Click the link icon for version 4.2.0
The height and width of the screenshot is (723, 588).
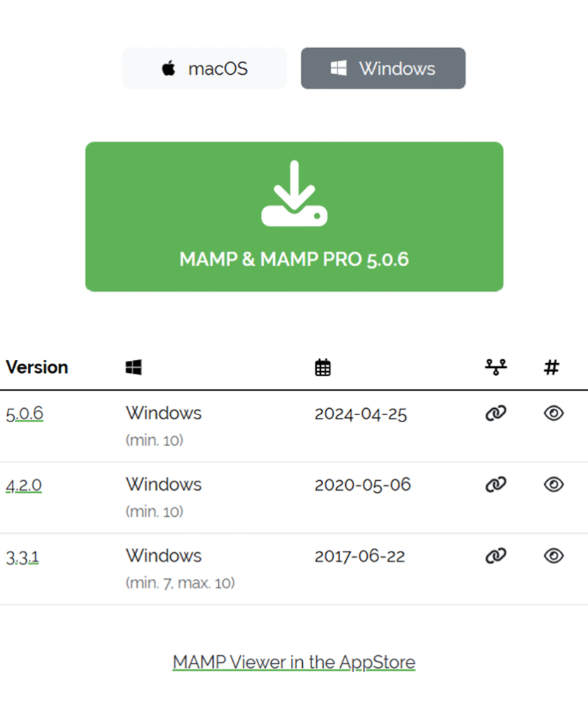[496, 484]
